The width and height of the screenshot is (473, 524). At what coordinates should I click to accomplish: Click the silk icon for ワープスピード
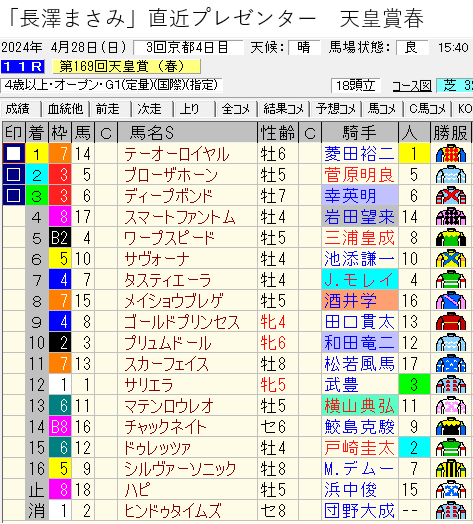click(451, 238)
